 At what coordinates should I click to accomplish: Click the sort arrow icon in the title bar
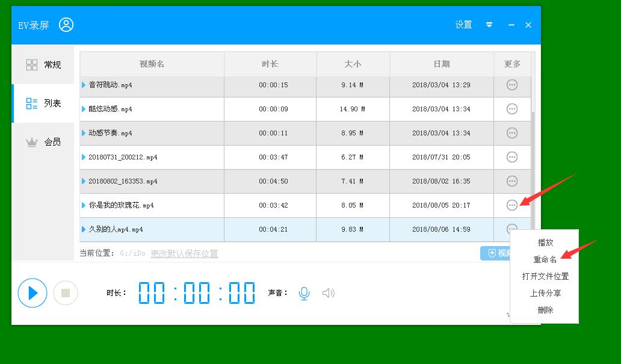tap(489, 25)
